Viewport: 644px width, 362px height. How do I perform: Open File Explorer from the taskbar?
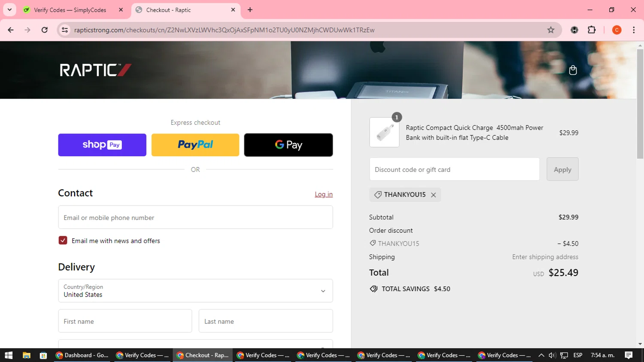(26, 355)
